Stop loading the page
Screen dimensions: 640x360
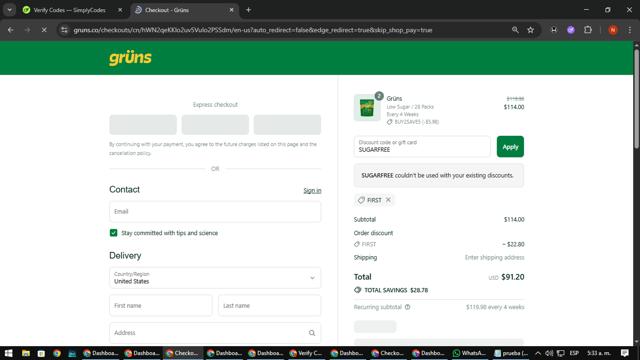[x=44, y=30]
